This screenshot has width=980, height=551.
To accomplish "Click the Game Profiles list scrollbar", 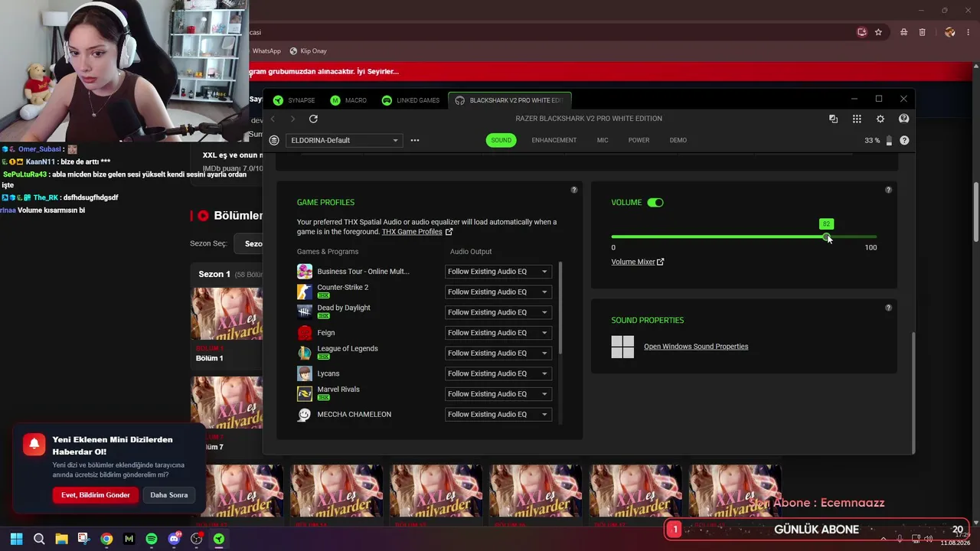I will (561, 308).
